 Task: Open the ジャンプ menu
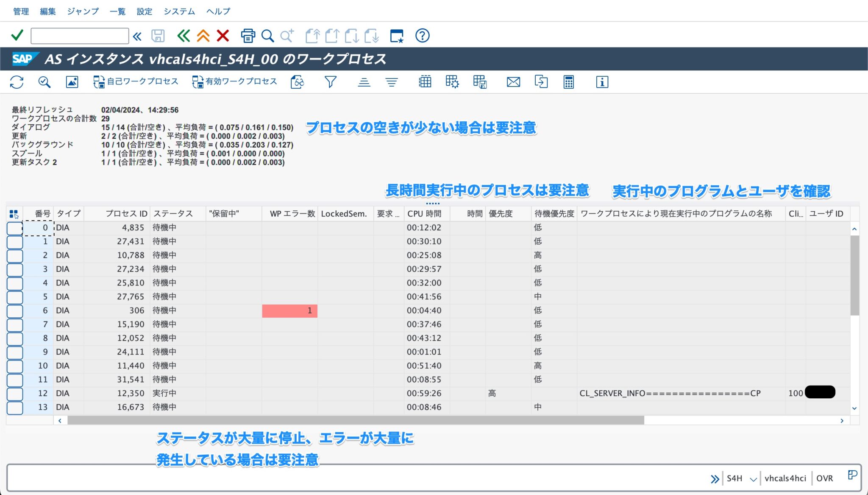pos(82,11)
